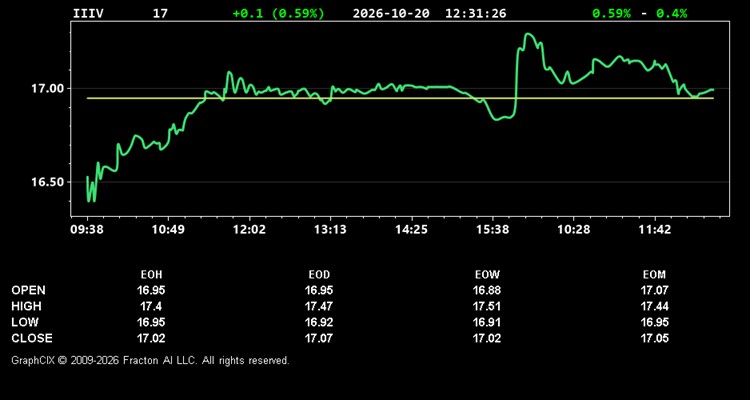Click the EOH high value 17.4
750x400 pixels.
click(151, 306)
